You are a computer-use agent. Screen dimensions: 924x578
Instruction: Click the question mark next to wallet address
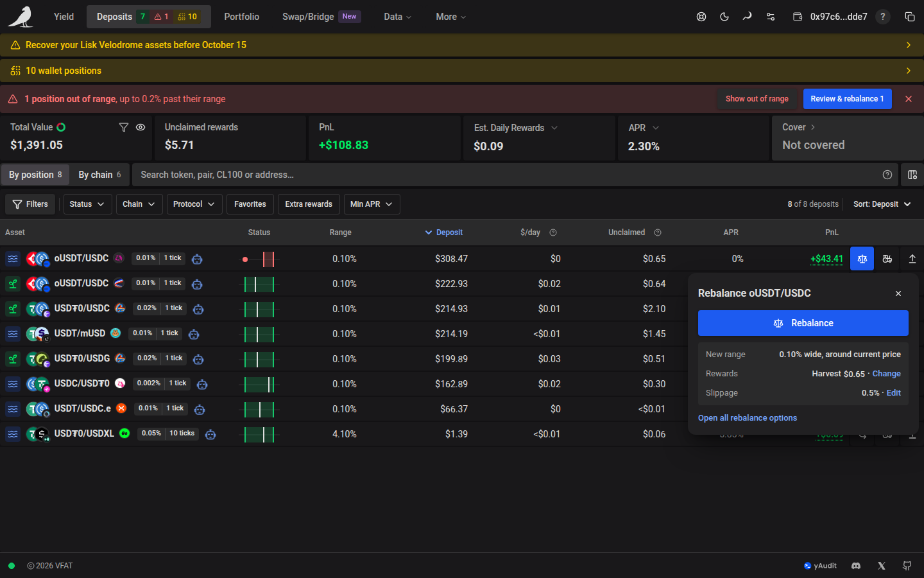coord(883,17)
